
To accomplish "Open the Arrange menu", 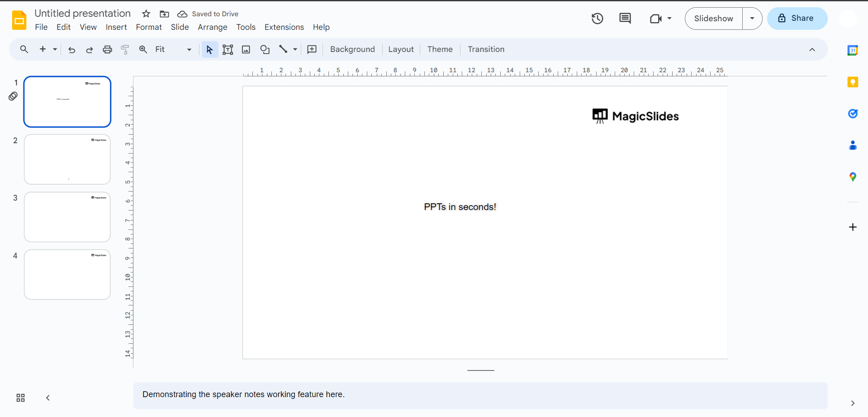I will [213, 27].
